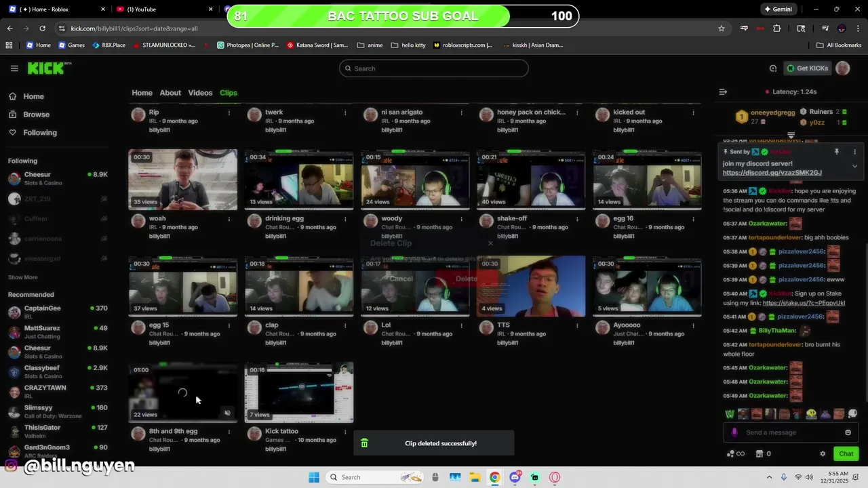Open the Kick hamburger menu

point(14,68)
